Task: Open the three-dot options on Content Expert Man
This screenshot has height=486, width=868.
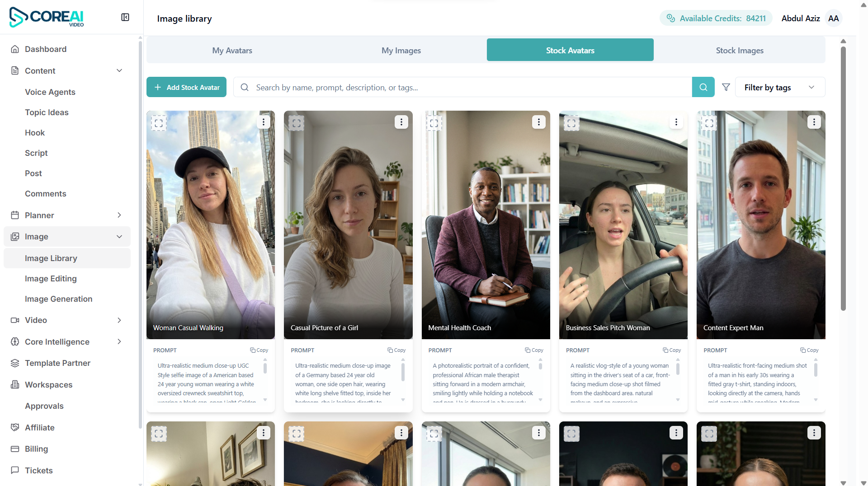Action: pos(814,121)
